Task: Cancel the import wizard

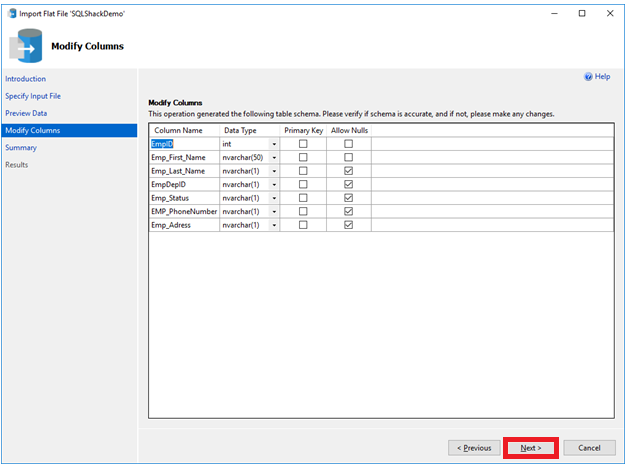Action: tap(589, 448)
